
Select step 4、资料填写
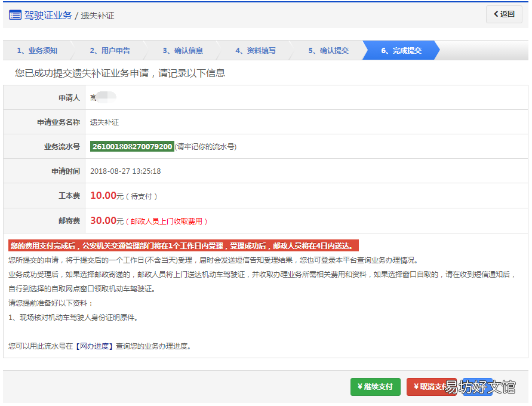coord(256,51)
